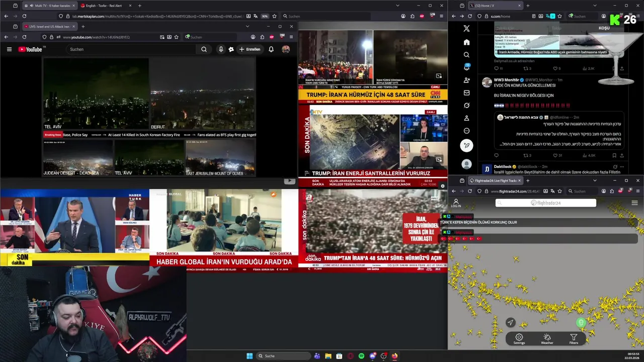Expand tab list dropdown in Multi TV window
Image resolution: width=644 pixels, height=362 pixels.
(397, 6)
